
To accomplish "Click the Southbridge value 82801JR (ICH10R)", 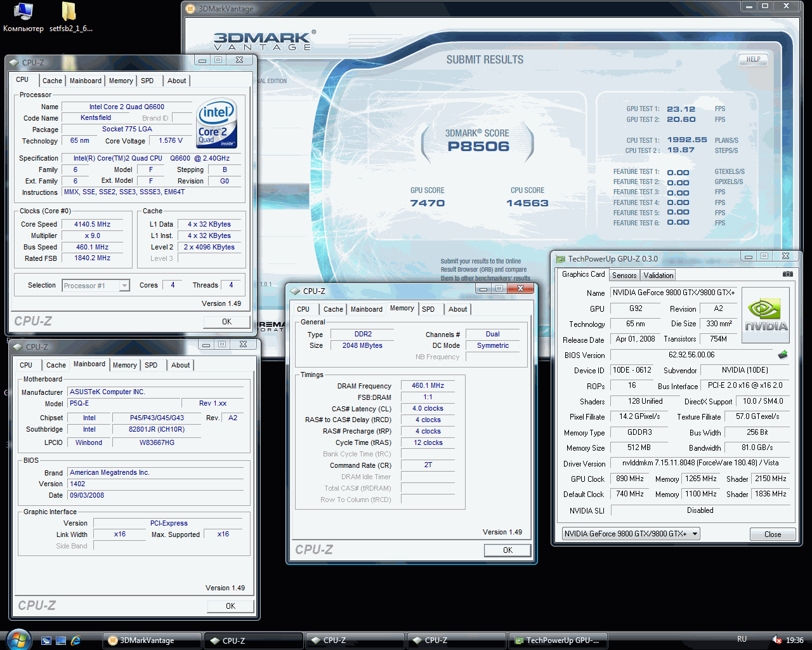I will [157, 430].
